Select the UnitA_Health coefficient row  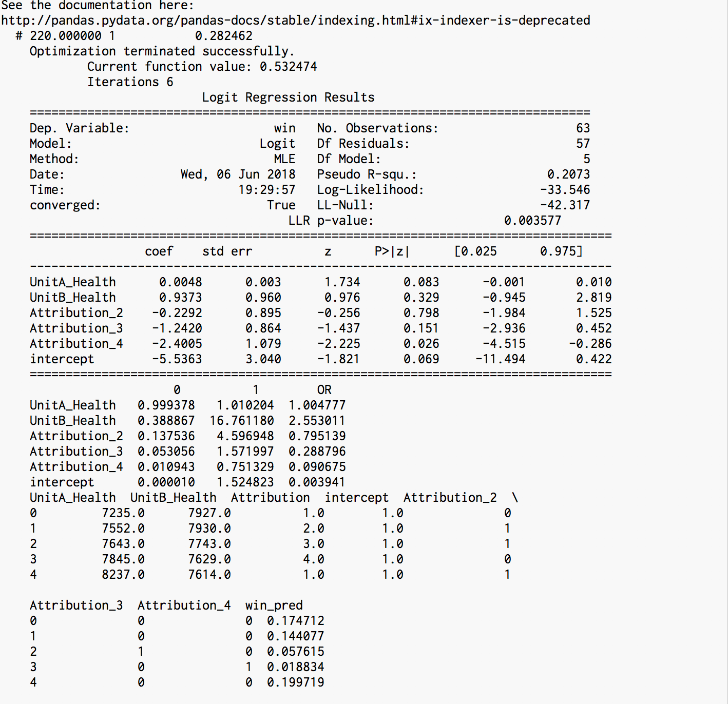coord(72,282)
